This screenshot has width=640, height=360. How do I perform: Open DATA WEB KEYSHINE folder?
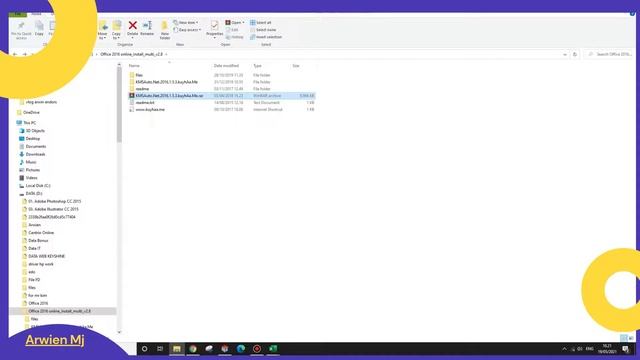coord(44,256)
